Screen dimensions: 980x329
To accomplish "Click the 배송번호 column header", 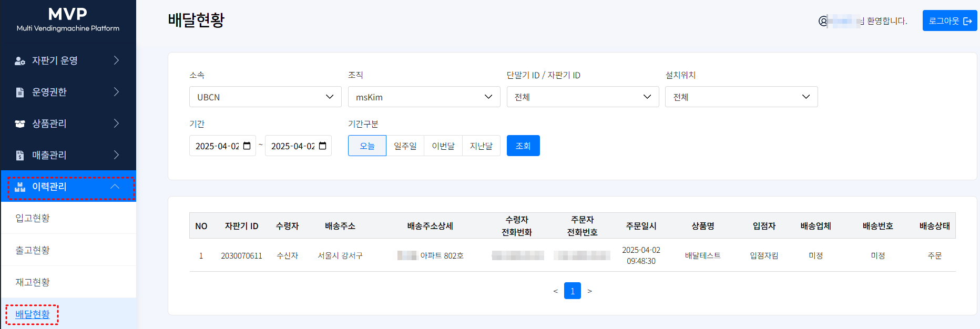I will [877, 226].
